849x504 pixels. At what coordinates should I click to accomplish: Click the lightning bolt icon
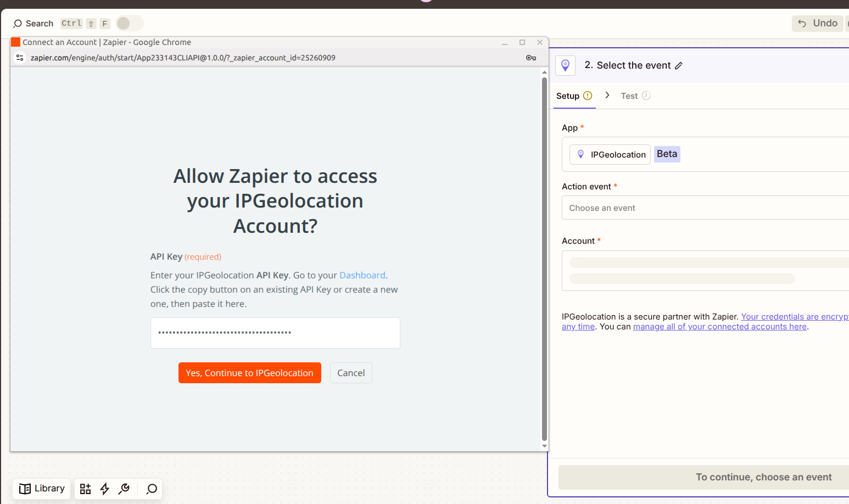coord(105,489)
